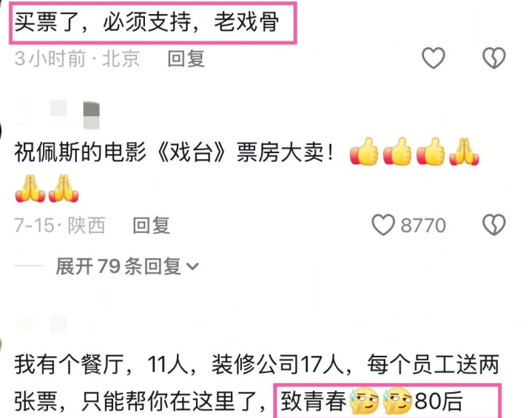Dislike the Beijing comment with broken heart
This screenshot has height=418, width=532.
coord(494,58)
